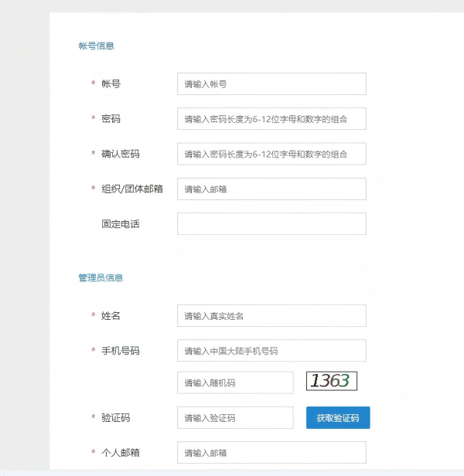Focus the 固定电话 input field
The image size is (464, 476).
tap(271, 224)
